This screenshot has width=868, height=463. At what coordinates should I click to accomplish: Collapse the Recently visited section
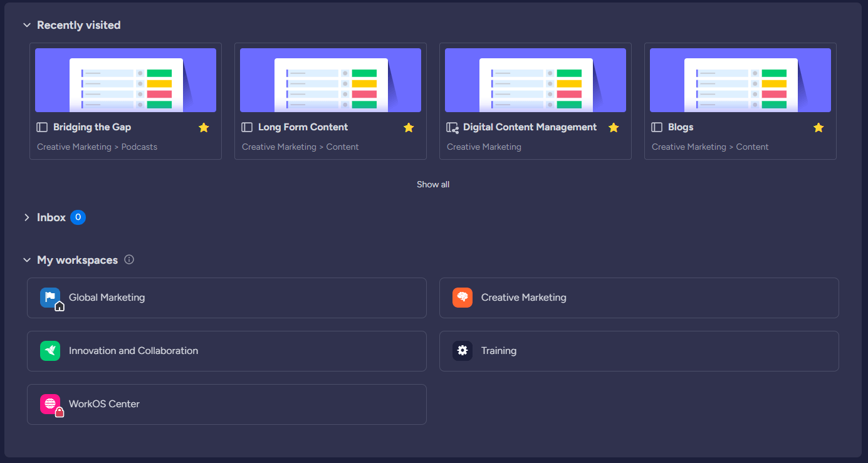pyautogui.click(x=26, y=25)
